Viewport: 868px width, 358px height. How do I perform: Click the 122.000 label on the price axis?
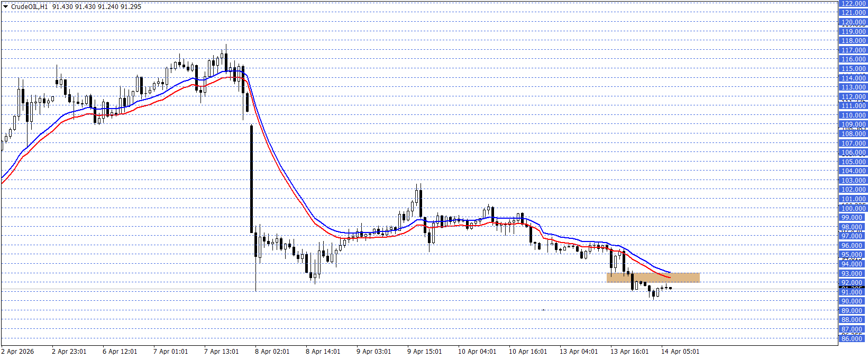[853, 4]
